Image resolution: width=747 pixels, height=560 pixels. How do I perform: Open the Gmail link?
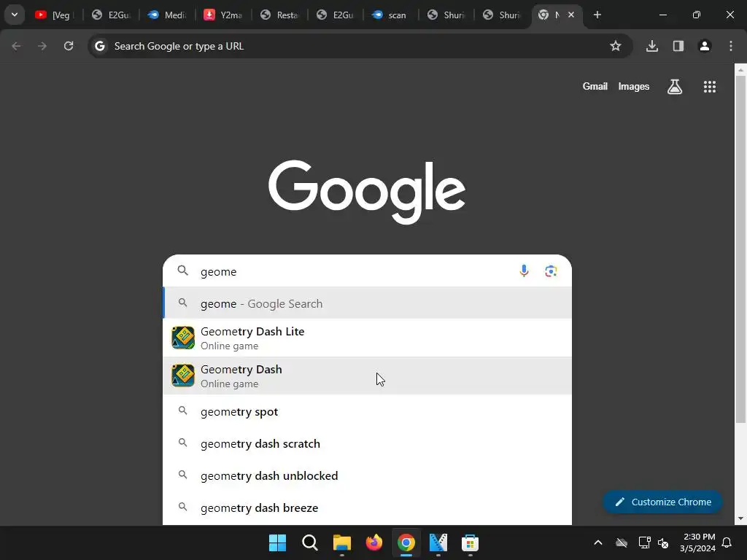(595, 86)
